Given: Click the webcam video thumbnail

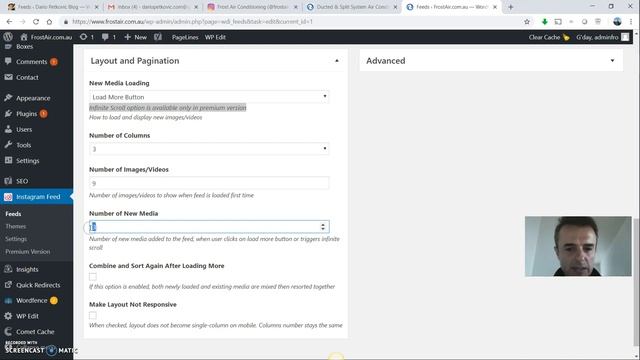Looking at the screenshot, I should click(x=578, y=246).
